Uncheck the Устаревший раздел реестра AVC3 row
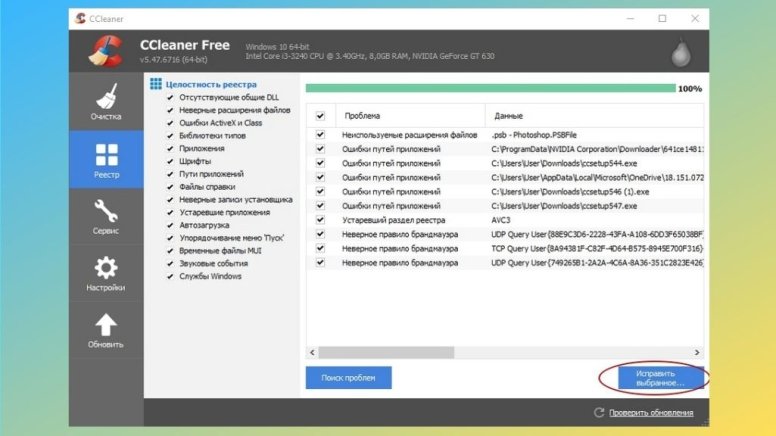Screen dimensions: 776x436 click(320, 220)
